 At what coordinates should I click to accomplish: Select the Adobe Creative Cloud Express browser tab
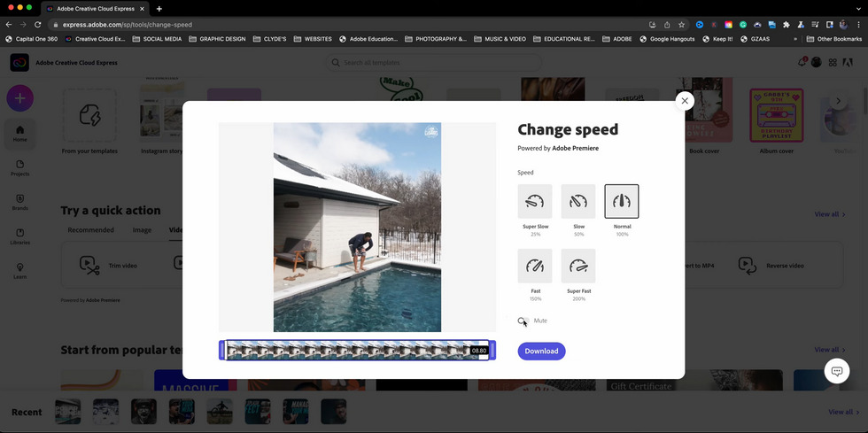(96, 9)
